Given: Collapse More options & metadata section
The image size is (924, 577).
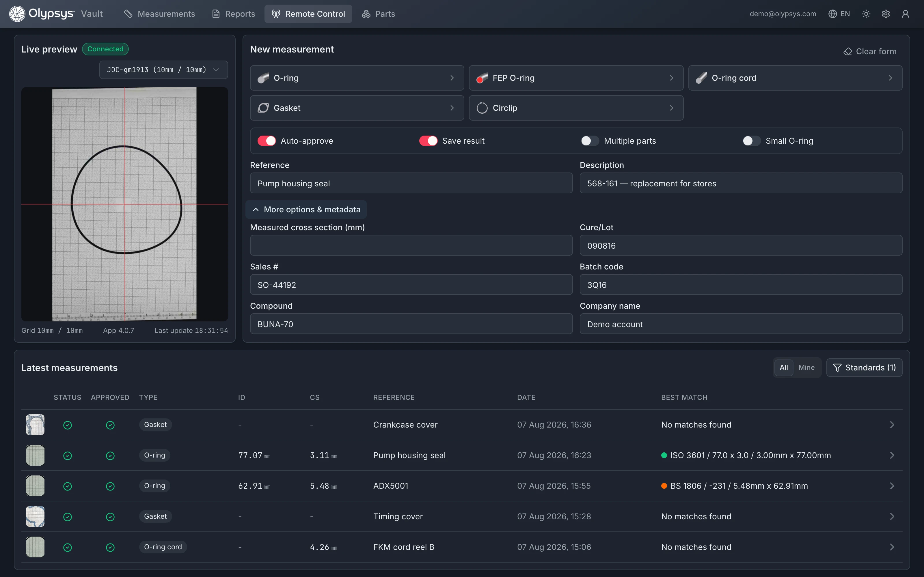Looking at the screenshot, I should (x=306, y=209).
